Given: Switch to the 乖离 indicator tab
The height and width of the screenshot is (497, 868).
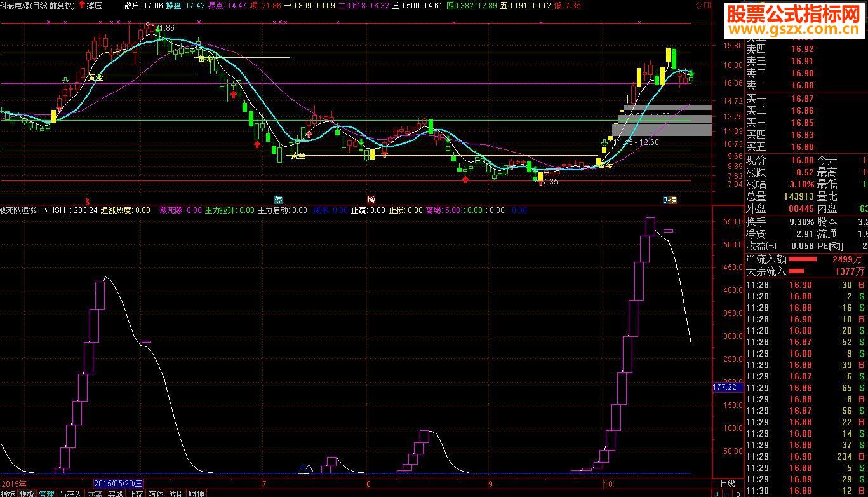Looking at the screenshot, I should point(95,493).
